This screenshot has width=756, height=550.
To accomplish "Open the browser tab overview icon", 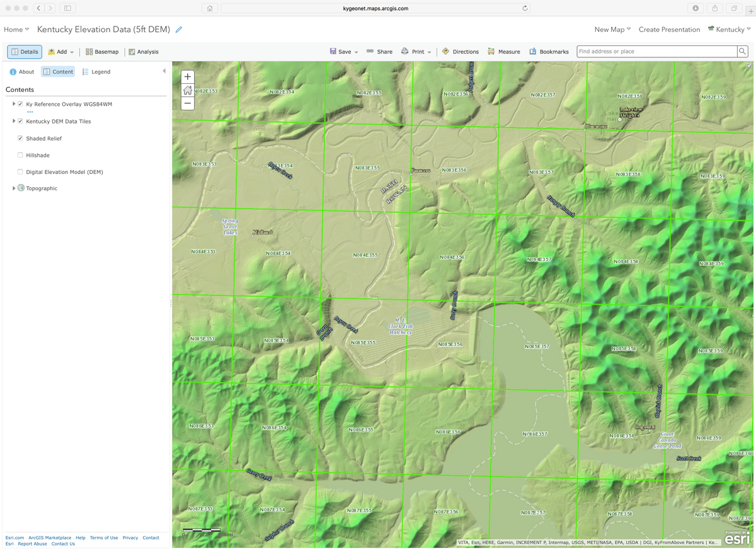I will click(x=734, y=8).
